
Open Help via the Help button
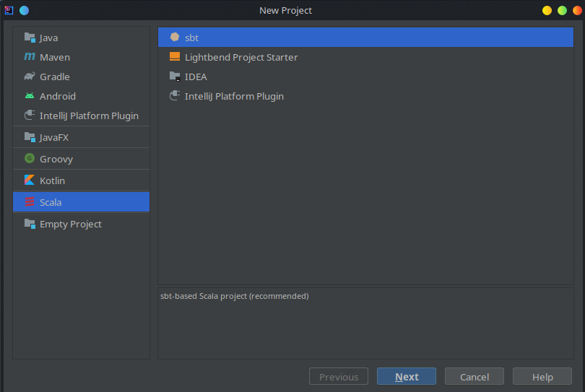[x=542, y=376]
